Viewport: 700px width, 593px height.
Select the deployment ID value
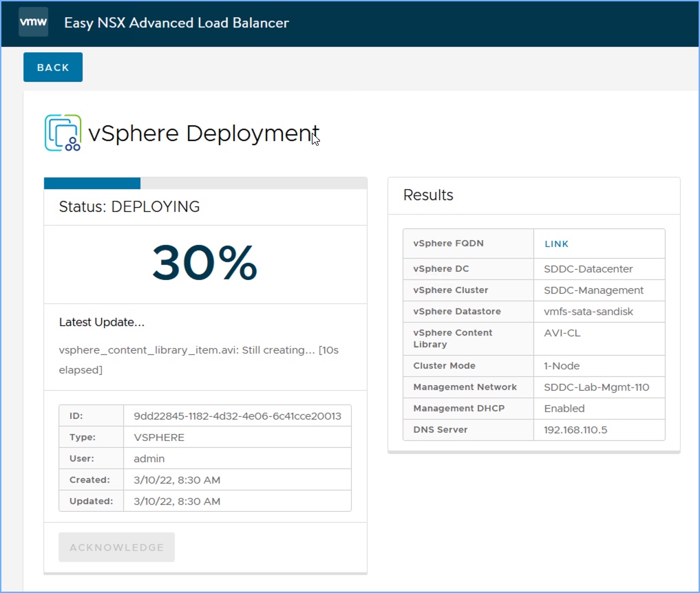point(237,416)
